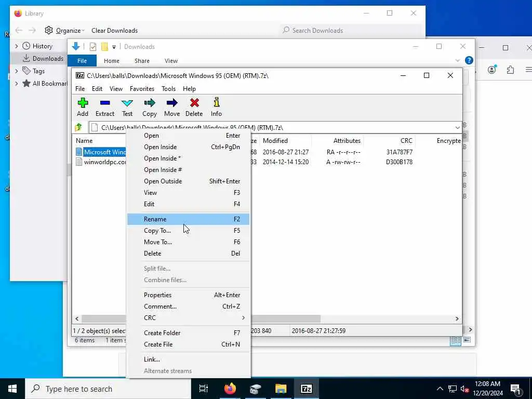The image size is (532, 399).
Task: Click the horizontal scrollbar right arrow
Action: (457, 318)
